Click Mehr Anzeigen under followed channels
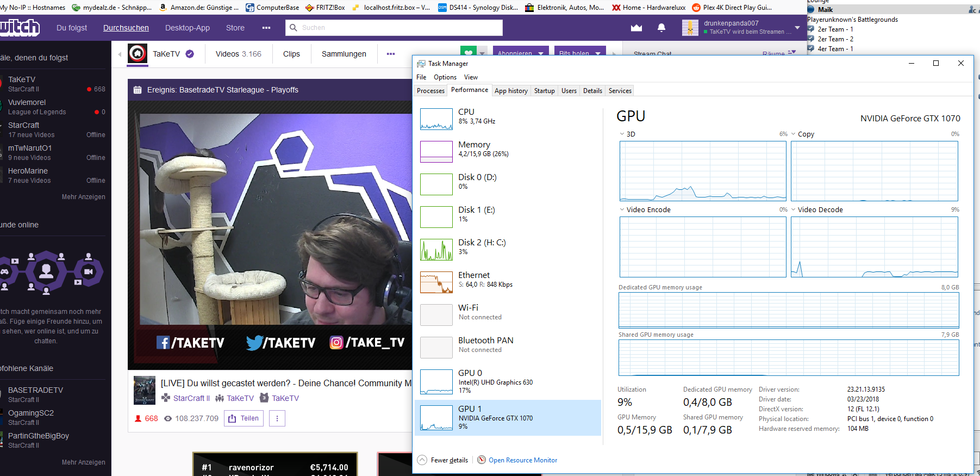This screenshot has height=476, width=980. pyautogui.click(x=84, y=197)
